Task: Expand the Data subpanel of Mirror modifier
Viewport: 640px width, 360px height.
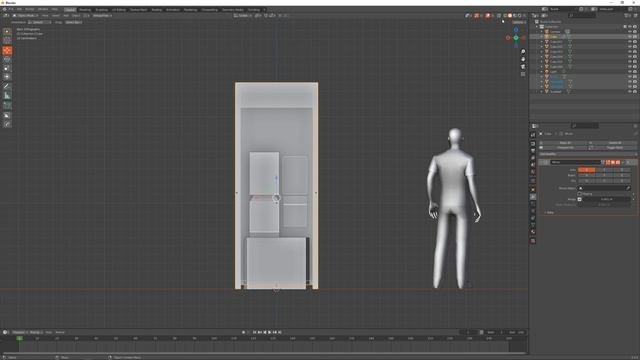Action: pos(549,212)
